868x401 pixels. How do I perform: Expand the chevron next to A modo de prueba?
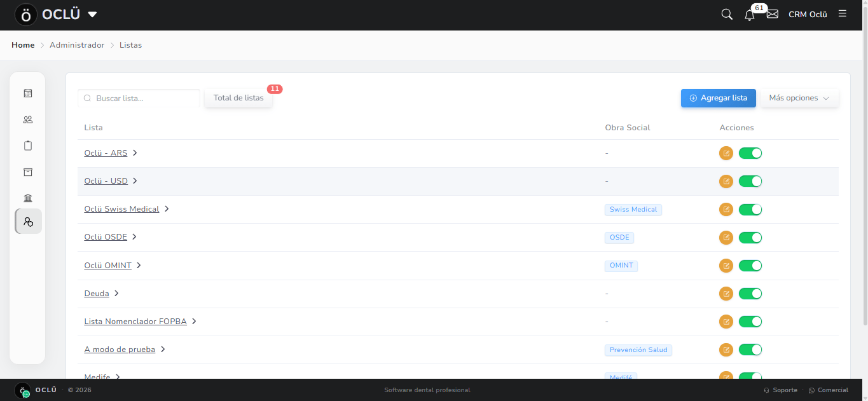point(163,350)
